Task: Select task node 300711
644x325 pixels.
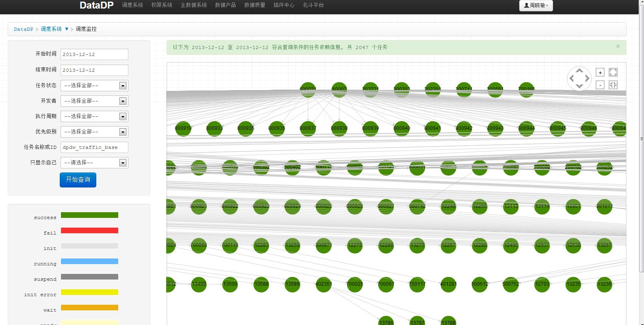Action: coord(464,89)
